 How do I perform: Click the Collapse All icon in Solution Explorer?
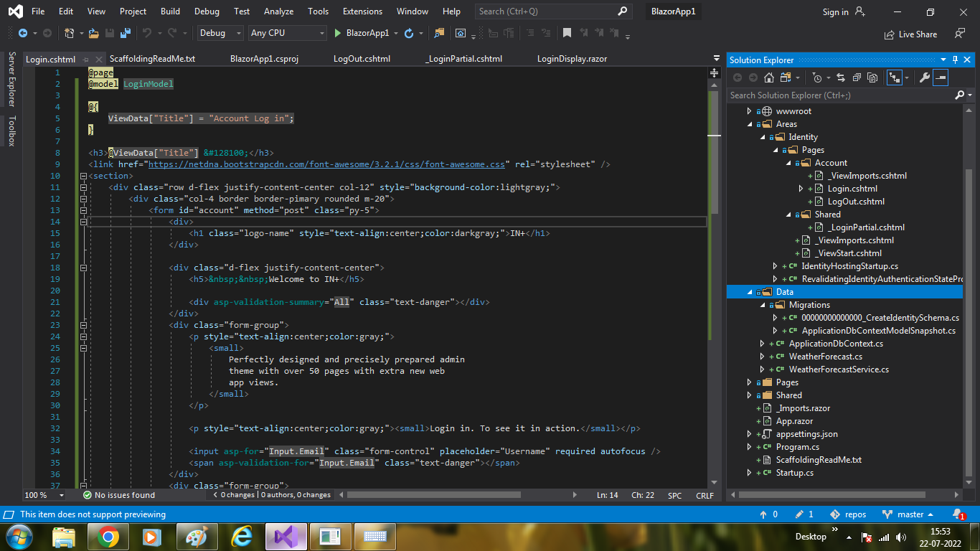pyautogui.click(x=857, y=77)
